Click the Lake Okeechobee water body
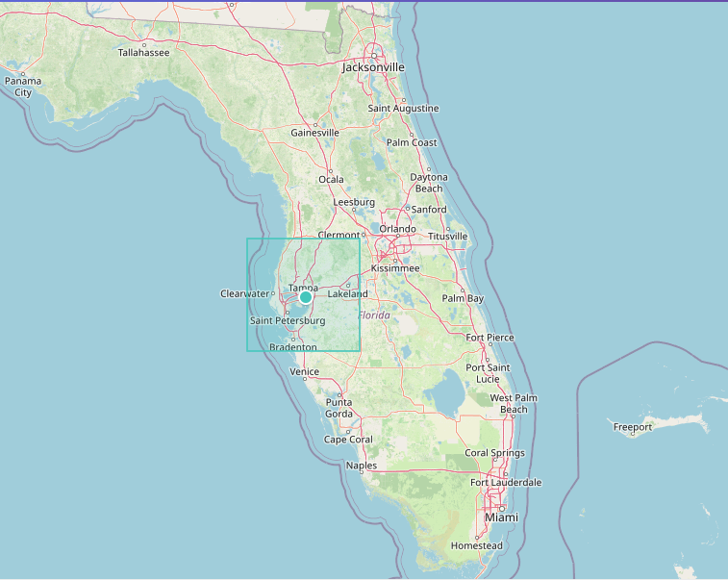The image size is (728, 580). coord(443,392)
